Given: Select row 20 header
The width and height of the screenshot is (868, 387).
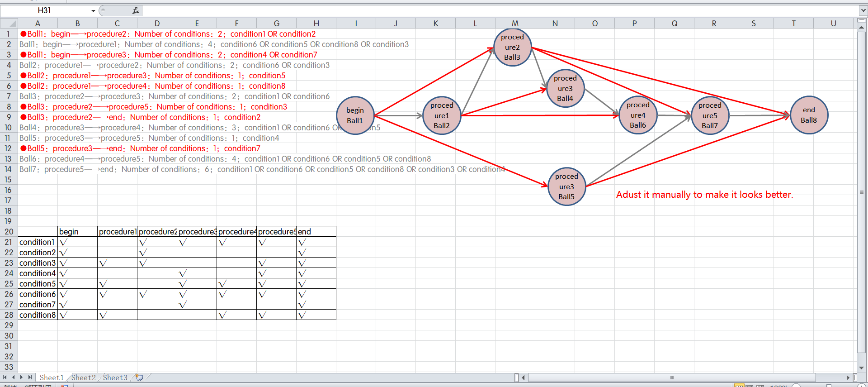Looking at the screenshot, I should (9, 232).
